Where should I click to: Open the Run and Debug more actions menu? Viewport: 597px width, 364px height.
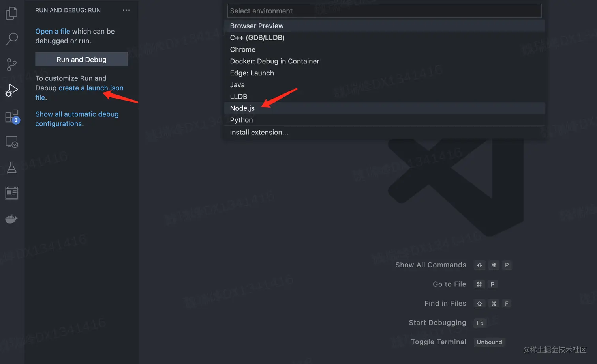126,10
